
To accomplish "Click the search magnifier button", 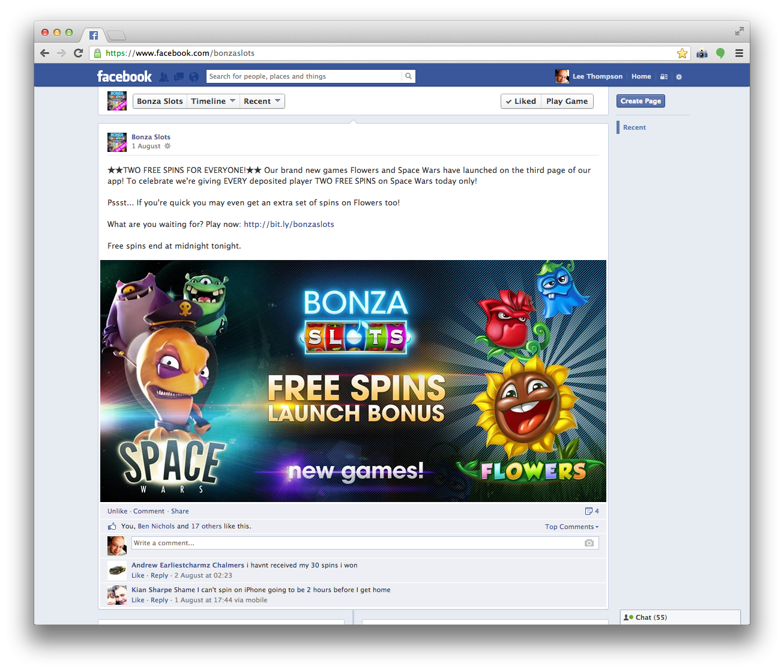I will [409, 76].
